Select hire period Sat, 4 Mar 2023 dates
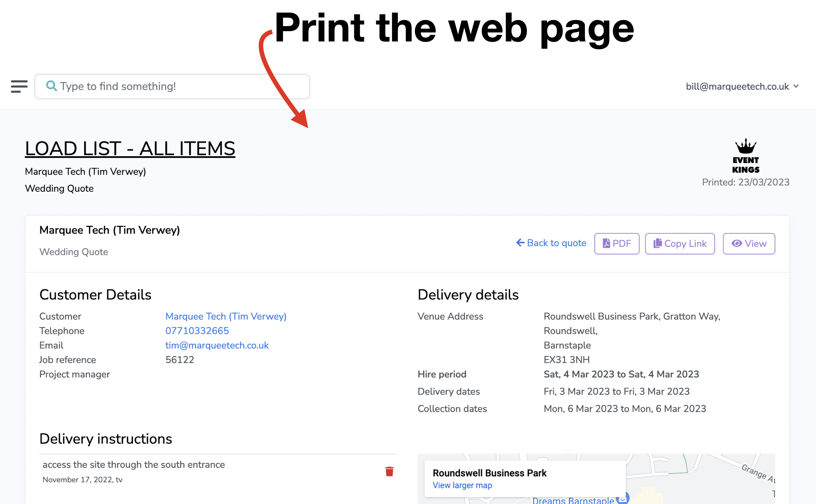 (621, 374)
